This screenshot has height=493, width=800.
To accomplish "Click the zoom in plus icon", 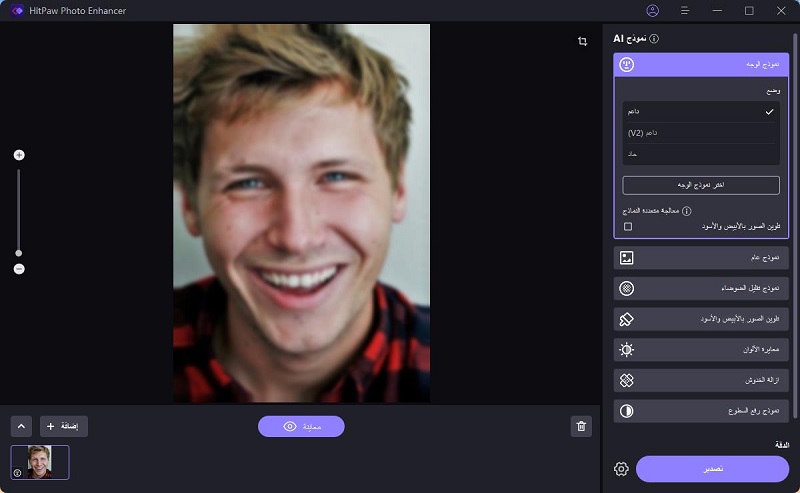I will click(19, 155).
